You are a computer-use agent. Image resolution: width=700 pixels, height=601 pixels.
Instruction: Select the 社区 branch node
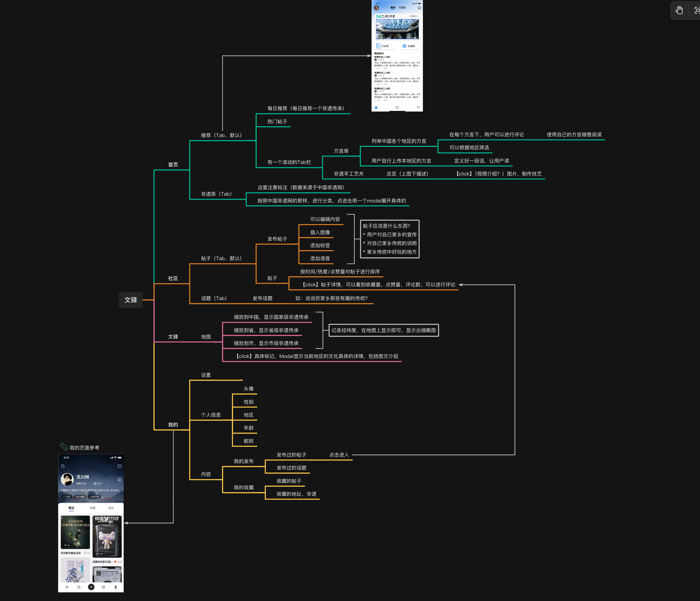point(173,278)
